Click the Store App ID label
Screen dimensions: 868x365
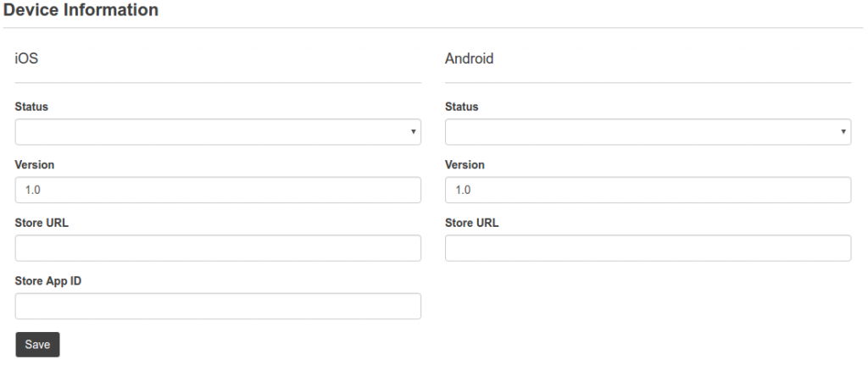tap(48, 281)
